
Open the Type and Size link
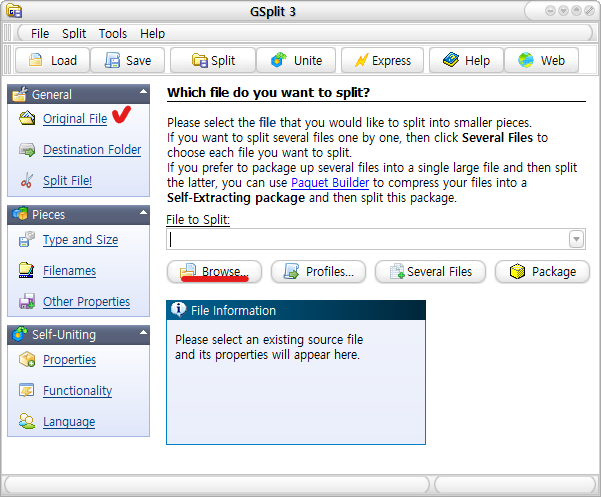coord(80,239)
